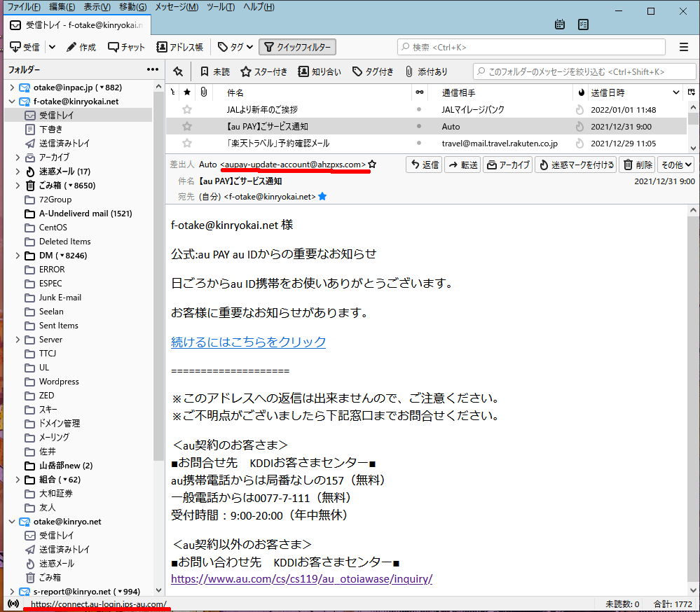Toggle the 知り合い contacts filter
The height and width of the screenshot is (612, 700).
320,71
